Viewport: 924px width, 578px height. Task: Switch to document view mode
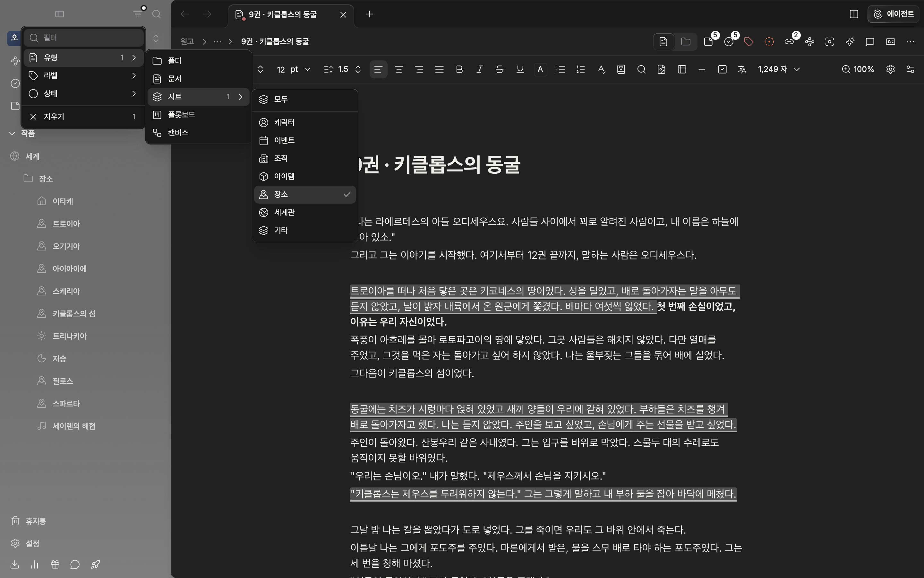(663, 42)
